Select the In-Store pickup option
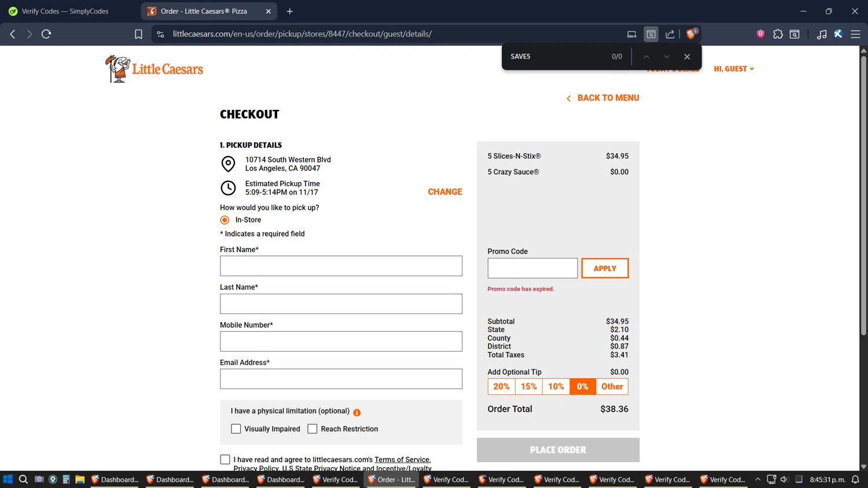The width and height of the screenshot is (868, 488). coord(225,220)
